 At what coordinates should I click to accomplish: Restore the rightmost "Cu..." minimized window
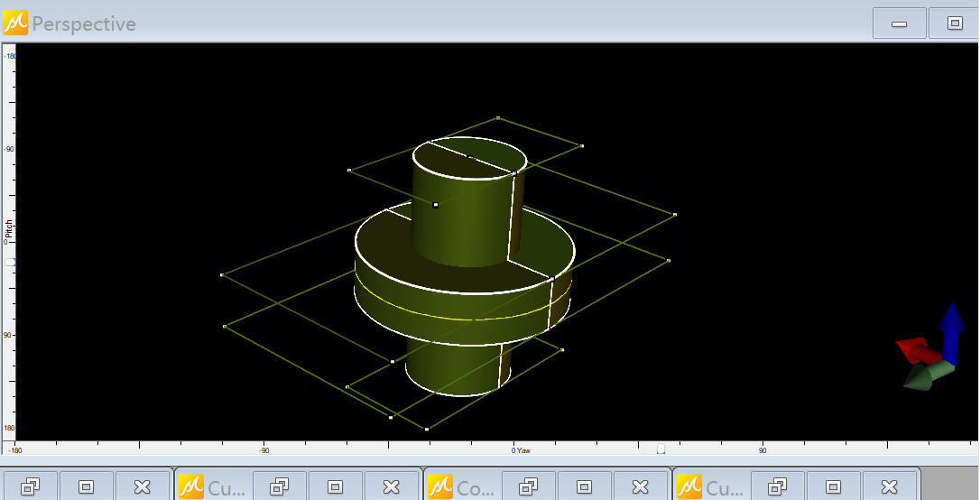pos(778,487)
